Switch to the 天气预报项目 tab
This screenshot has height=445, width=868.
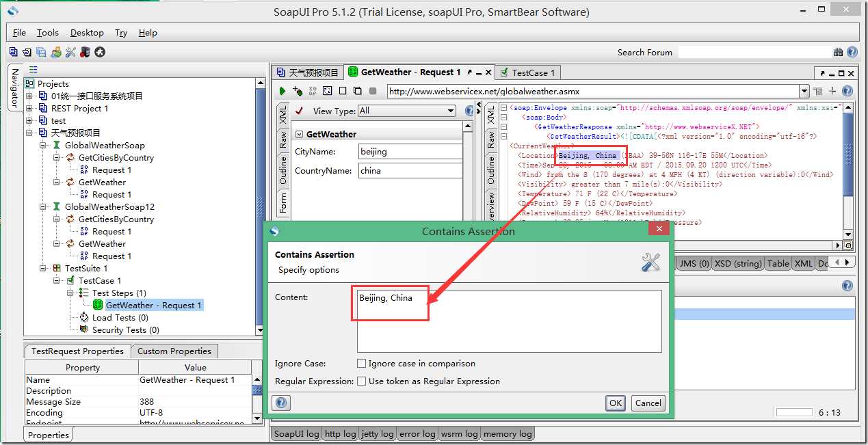pyautogui.click(x=307, y=72)
